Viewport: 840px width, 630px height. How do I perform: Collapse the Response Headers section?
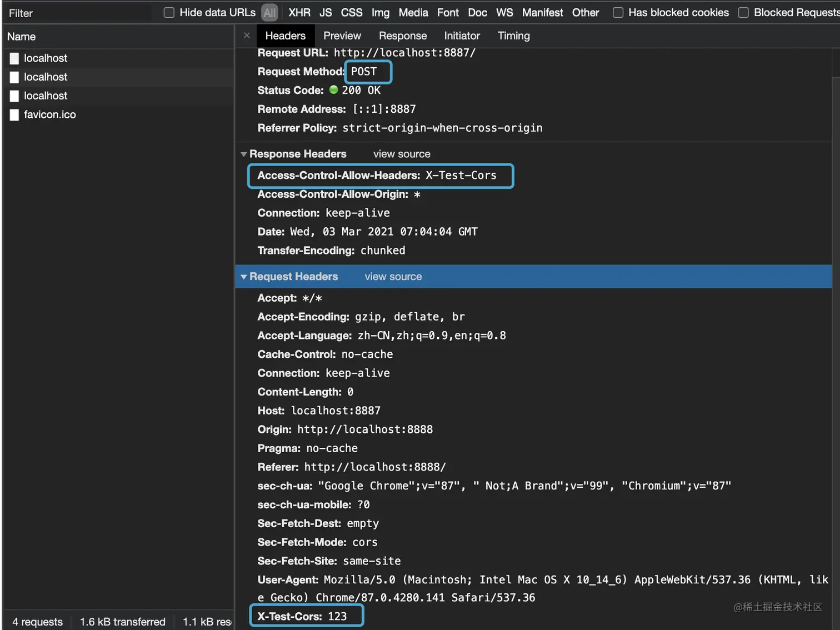[x=243, y=154]
